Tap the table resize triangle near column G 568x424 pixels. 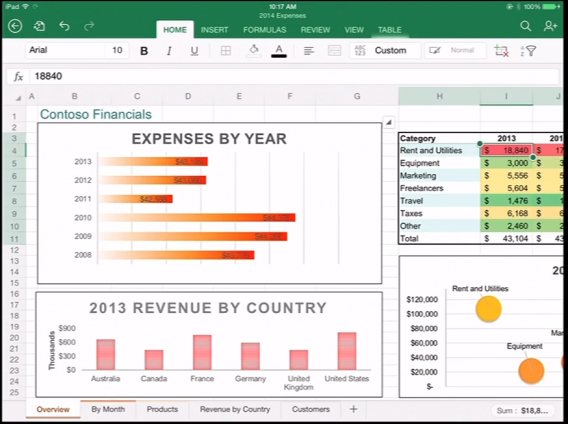(x=389, y=122)
